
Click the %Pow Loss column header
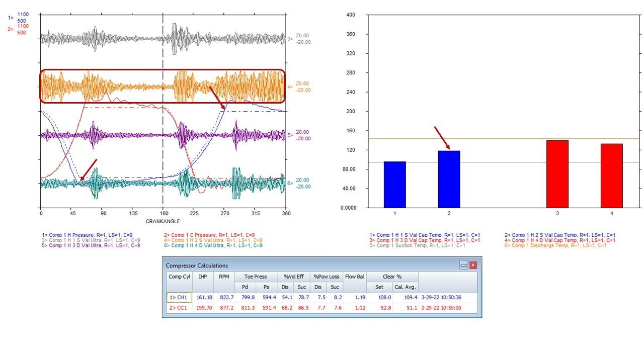click(327, 277)
